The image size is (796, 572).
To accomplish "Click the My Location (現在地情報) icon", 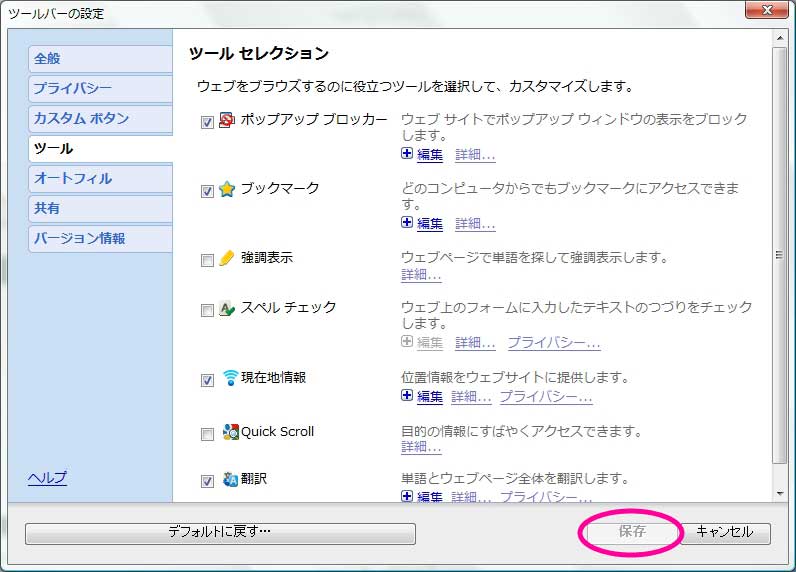I will (x=230, y=378).
